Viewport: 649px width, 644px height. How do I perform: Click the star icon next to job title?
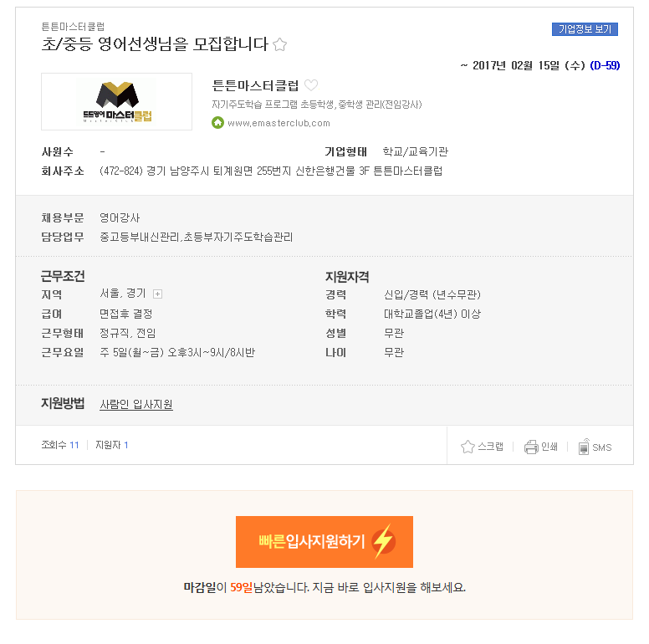280,44
